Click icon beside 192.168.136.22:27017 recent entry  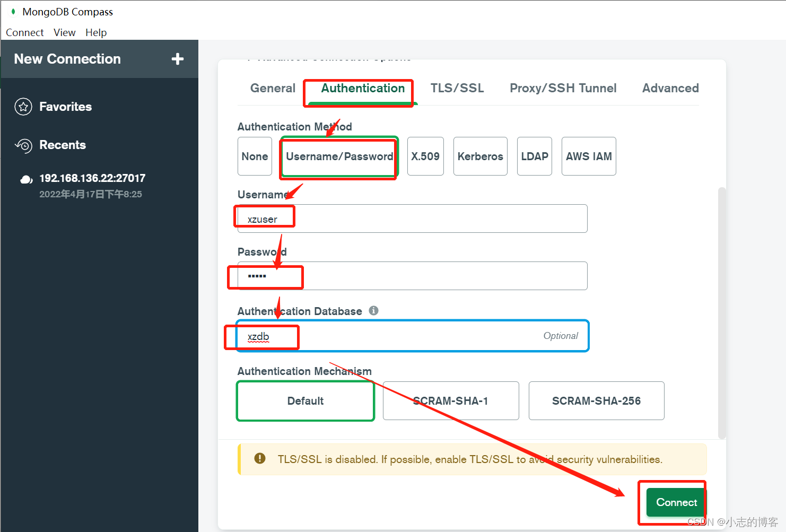click(x=27, y=179)
